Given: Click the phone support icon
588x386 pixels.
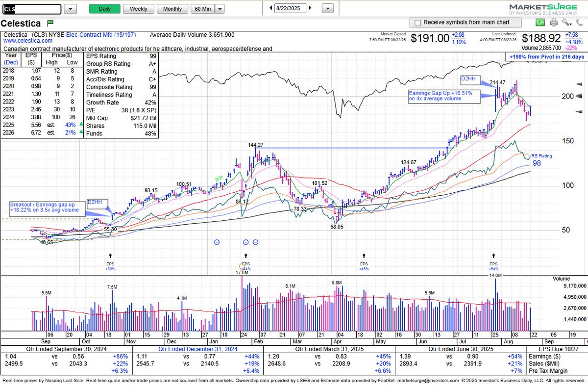Looking at the screenshot, I should tap(579, 23).
